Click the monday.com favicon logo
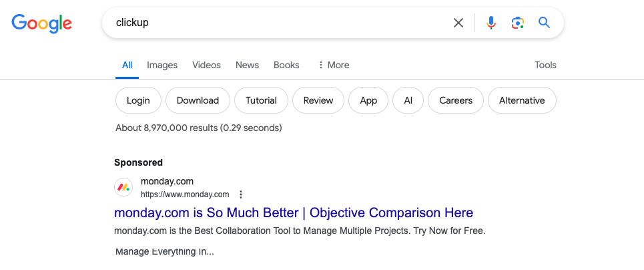Viewport: 644px width, 270px height. point(123,187)
